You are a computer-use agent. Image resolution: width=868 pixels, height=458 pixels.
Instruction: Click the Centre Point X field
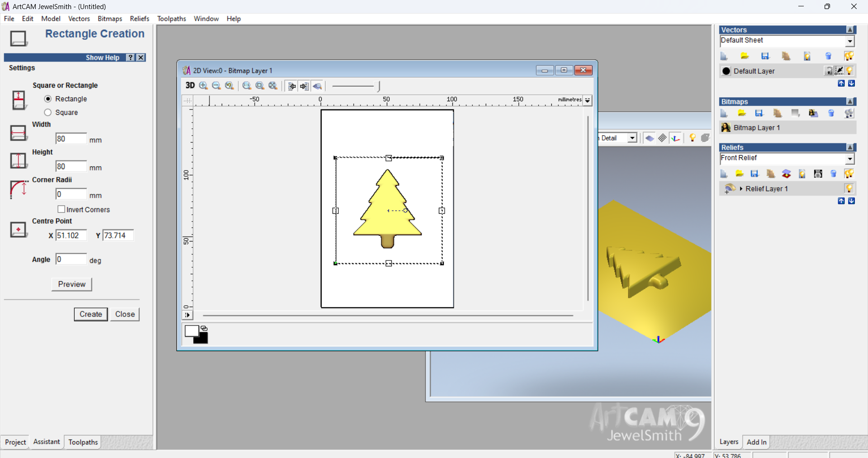coord(71,235)
